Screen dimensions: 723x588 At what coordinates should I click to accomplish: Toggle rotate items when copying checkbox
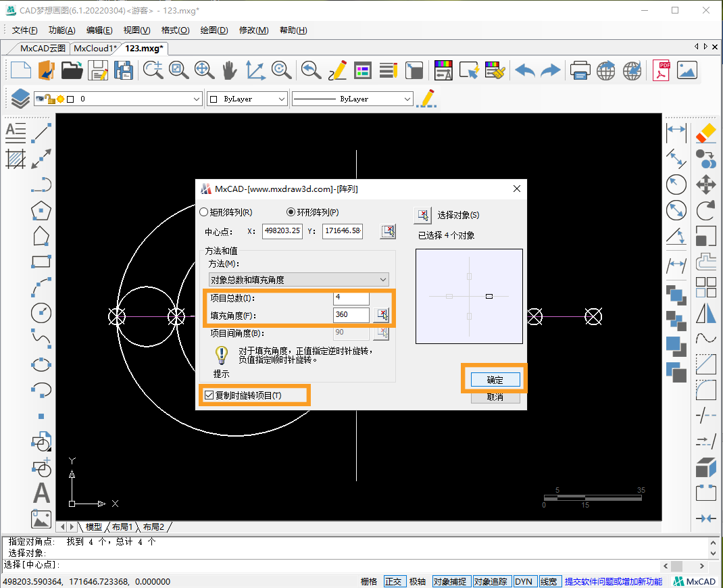click(x=209, y=395)
